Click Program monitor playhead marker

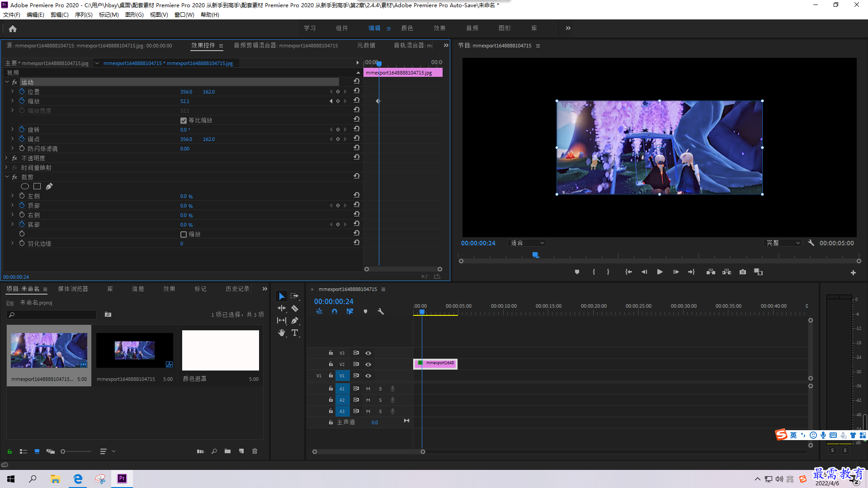536,255
